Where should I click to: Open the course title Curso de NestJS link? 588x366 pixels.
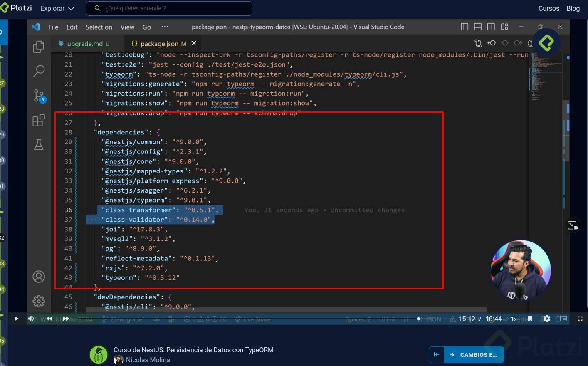pyautogui.click(x=193, y=350)
